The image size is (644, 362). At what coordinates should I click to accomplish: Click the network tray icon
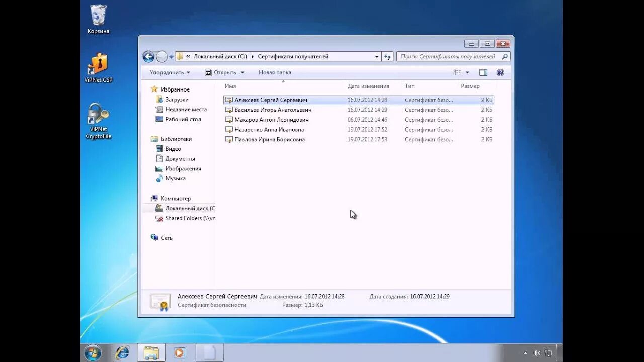(x=548, y=353)
